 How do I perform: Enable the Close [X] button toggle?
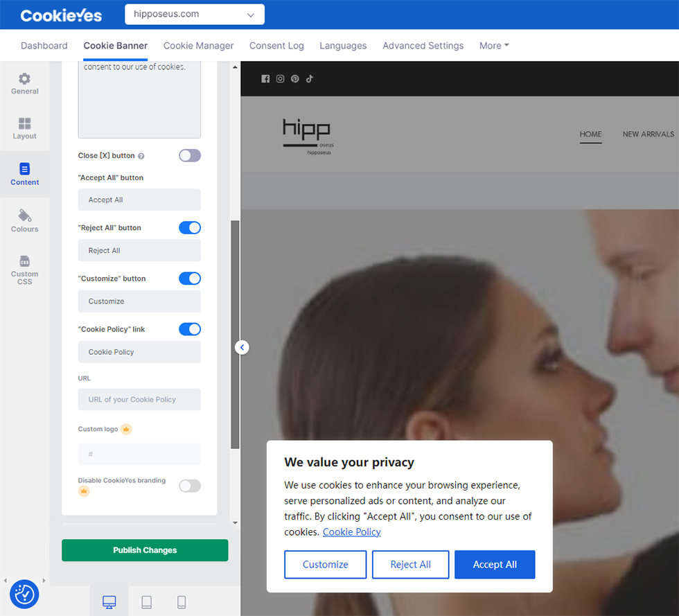[189, 155]
